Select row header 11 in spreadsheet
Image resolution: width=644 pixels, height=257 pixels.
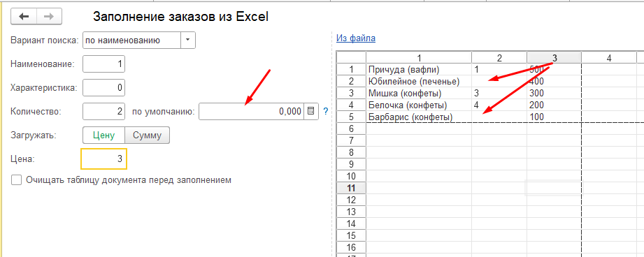coord(351,188)
